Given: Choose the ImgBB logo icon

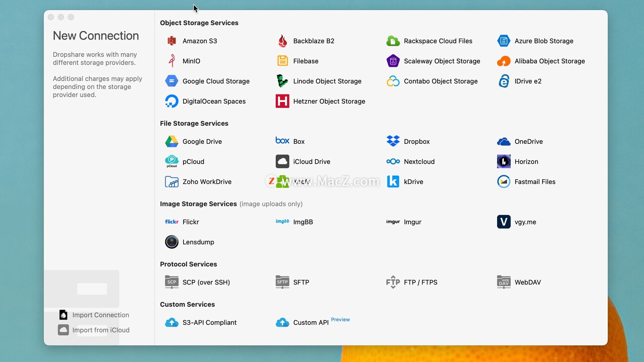Looking at the screenshot, I should (282, 221).
